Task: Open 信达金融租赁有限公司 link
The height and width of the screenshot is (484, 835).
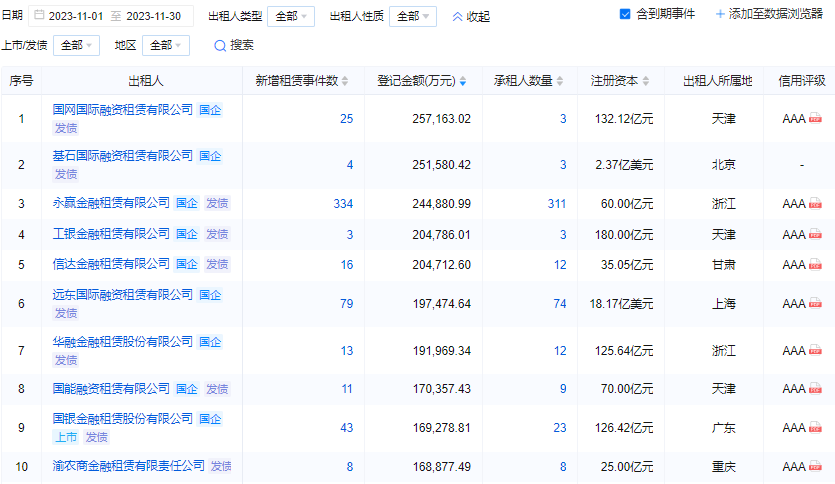Action: coord(111,264)
